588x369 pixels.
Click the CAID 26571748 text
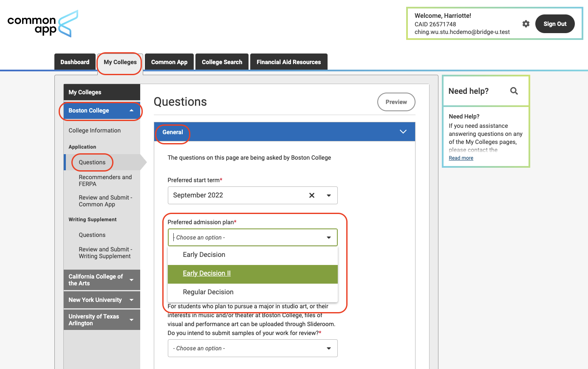[x=435, y=24]
